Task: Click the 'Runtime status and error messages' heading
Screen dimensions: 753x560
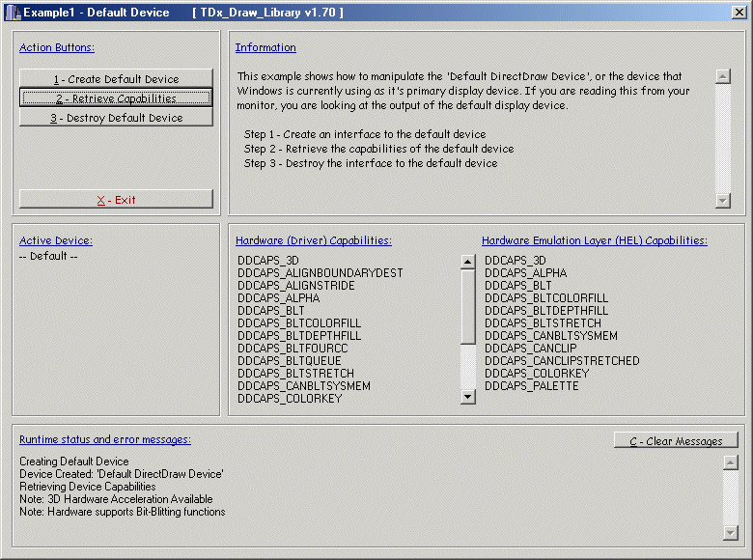Action: tap(104, 439)
